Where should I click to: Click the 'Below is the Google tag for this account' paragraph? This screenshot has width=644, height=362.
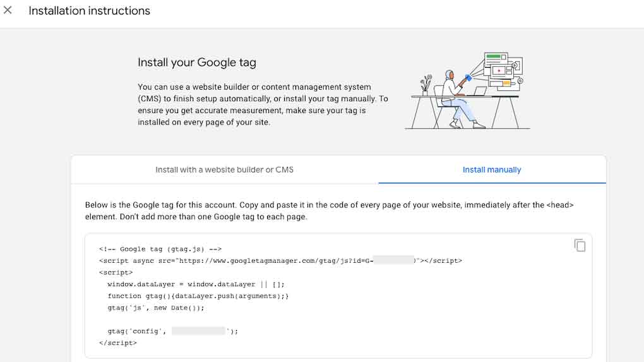pos(330,211)
